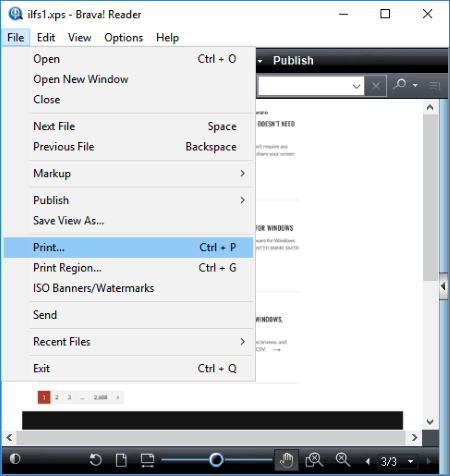This screenshot has height=476, width=450.
Task: Click the magnifier search icon
Action: click(399, 85)
